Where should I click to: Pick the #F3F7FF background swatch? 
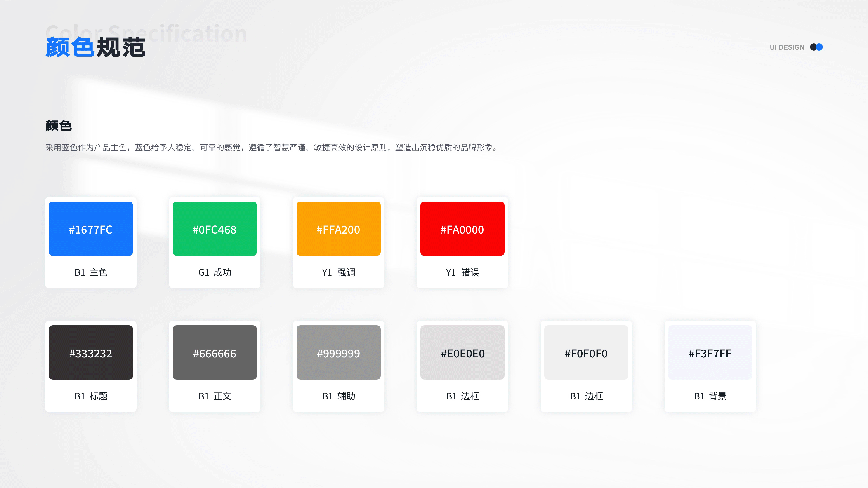[710, 352]
